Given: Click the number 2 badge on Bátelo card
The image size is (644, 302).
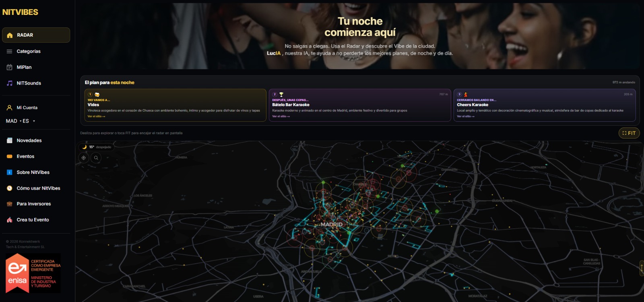Looking at the screenshot, I should pyautogui.click(x=275, y=95).
